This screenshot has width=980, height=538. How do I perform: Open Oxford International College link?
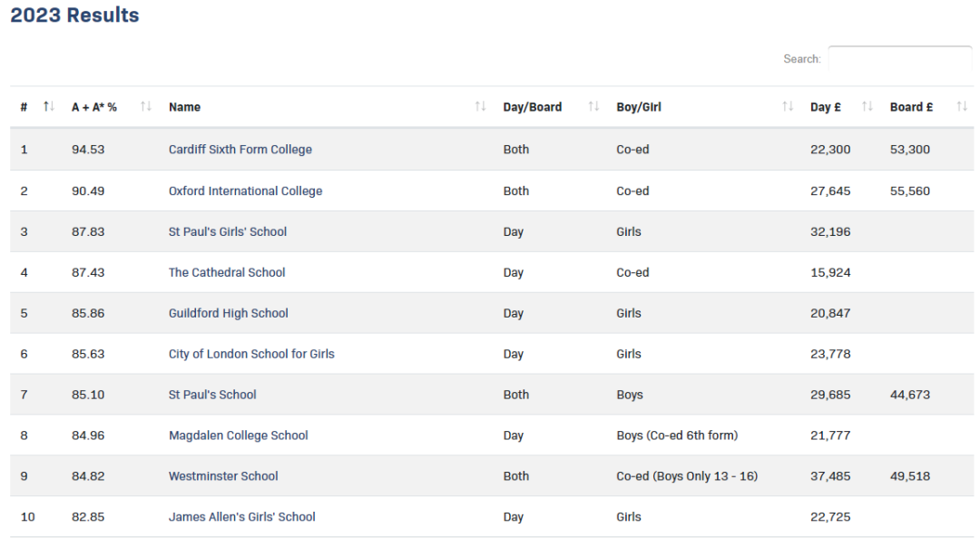pyautogui.click(x=246, y=191)
